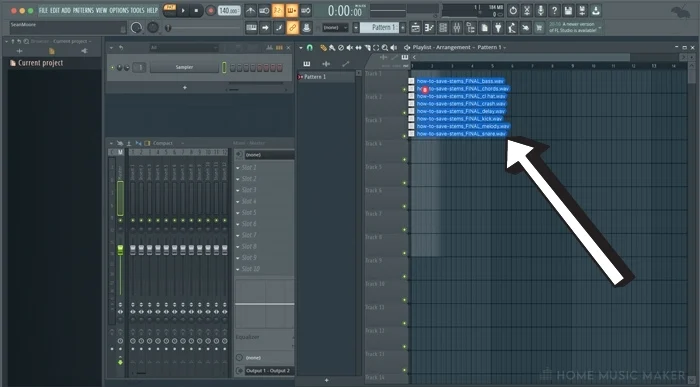Viewport: 700px width, 387px height.
Task: Expand mixer effect Slot 1 arrow
Action: tap(238, 167)
